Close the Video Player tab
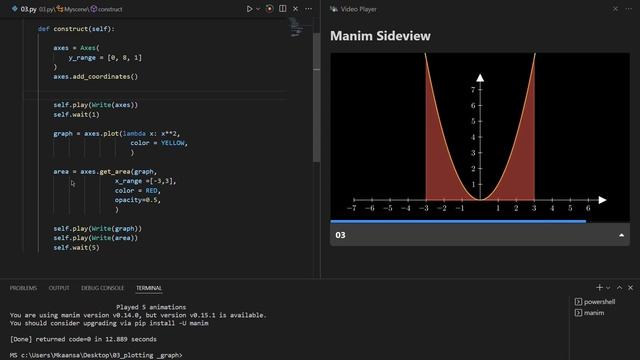Viewport: 640px width, 360px height. coord(615,9)
